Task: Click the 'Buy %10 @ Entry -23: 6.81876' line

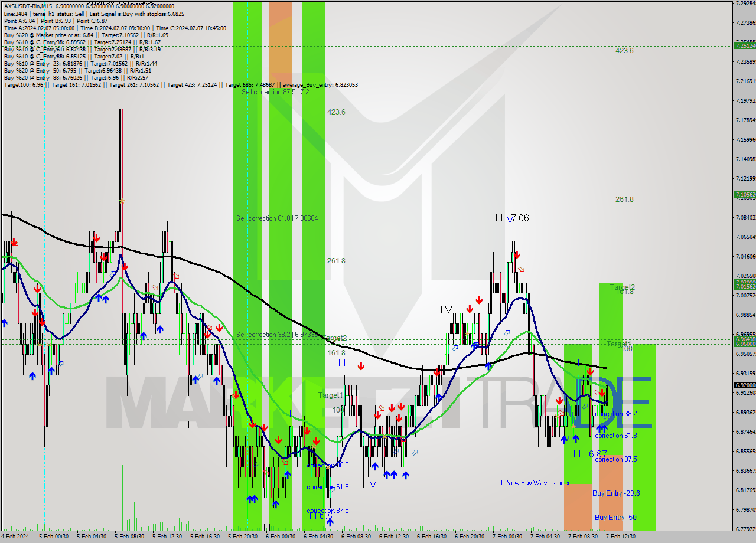Action: click(80, 63)
